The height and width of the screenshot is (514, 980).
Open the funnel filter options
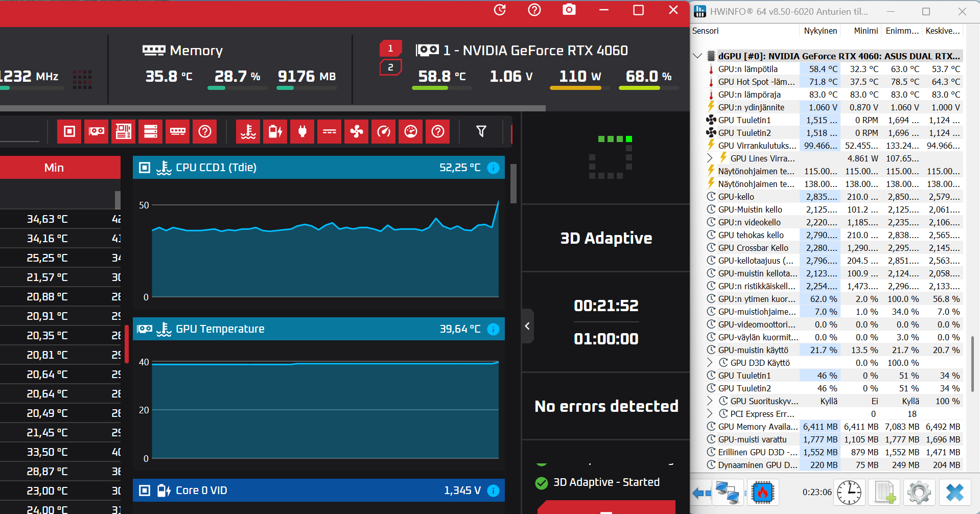481,132
